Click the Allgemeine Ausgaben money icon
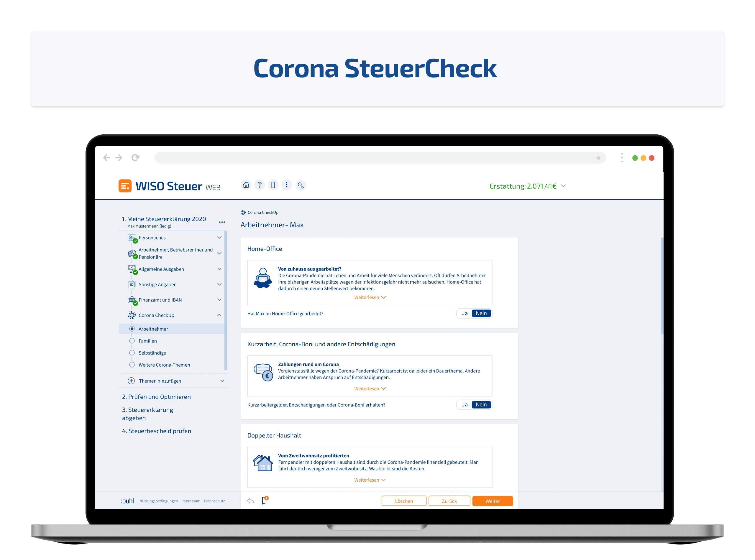Image resolution: width=755 pixels, height=560 pixels. pos(132,269)
